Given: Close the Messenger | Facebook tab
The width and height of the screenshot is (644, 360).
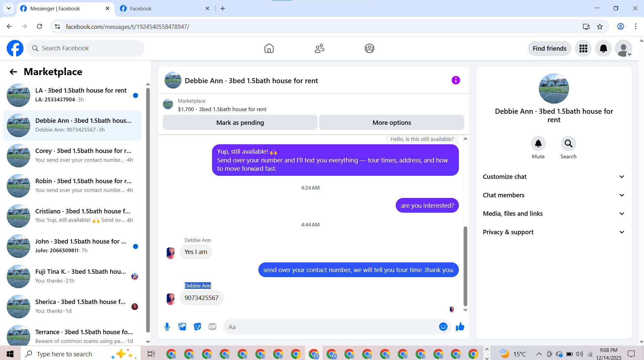Looking at the screenshot, I should pyautogui.click(x=108, y=8).
